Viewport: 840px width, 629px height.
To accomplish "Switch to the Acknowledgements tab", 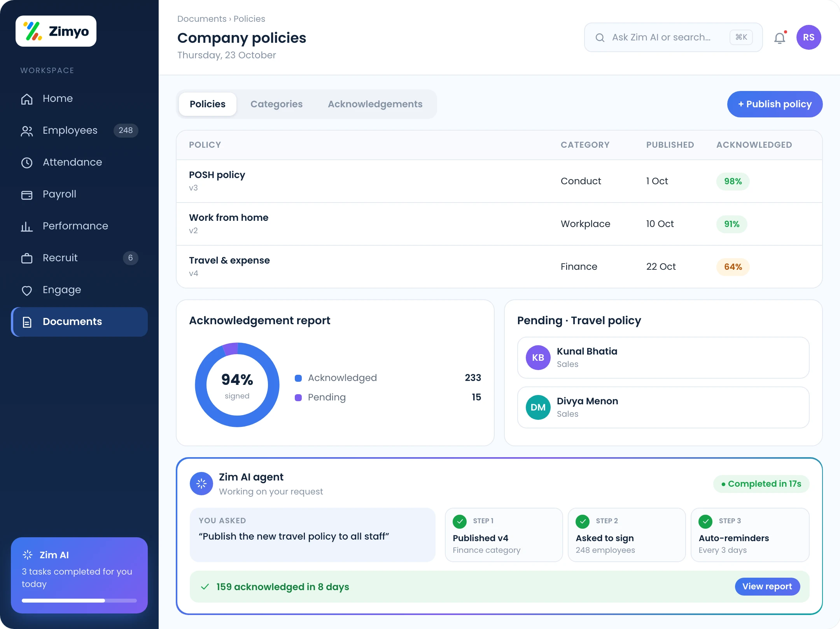I will pyautogui.click(x=375, y=104).
